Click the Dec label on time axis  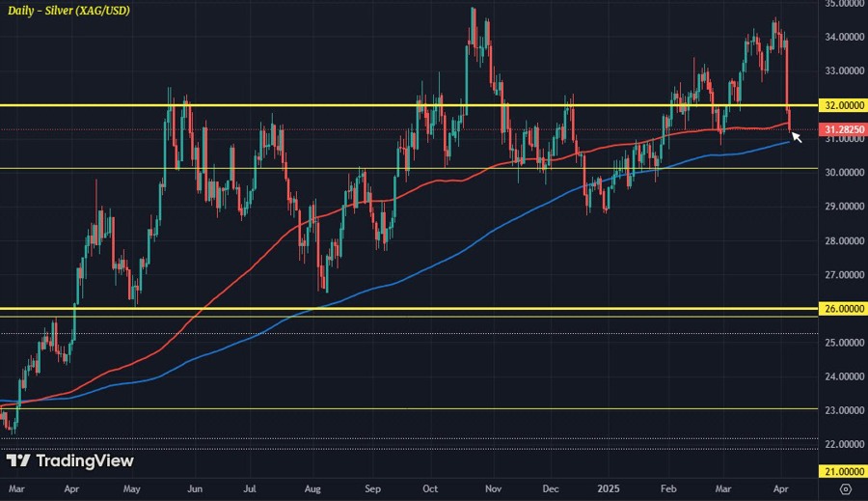coord(551,488)
